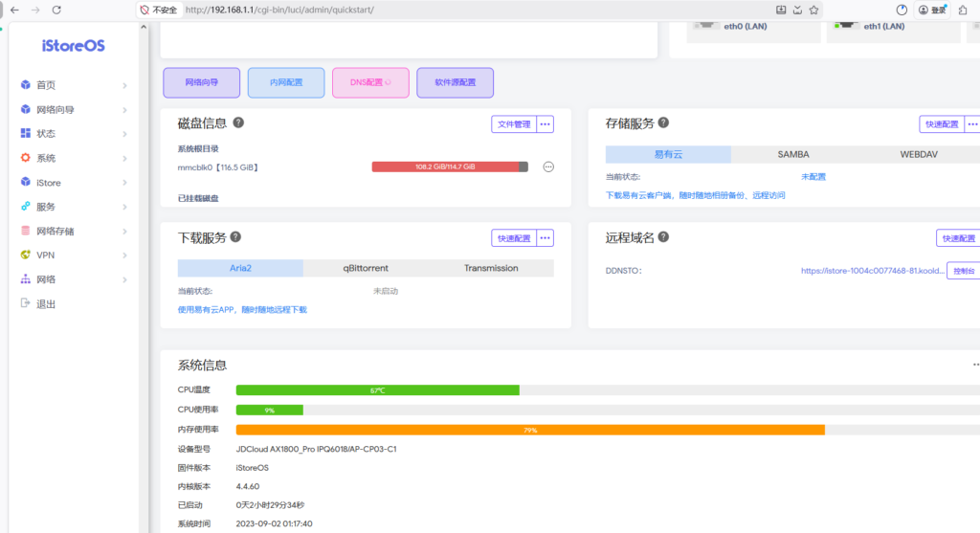
Task: Click the sidebar scroll-up arrow
Action: point(144,27)
